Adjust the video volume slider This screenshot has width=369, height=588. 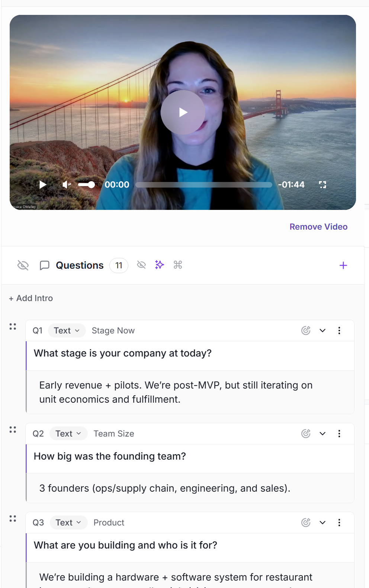coord(86,185)
